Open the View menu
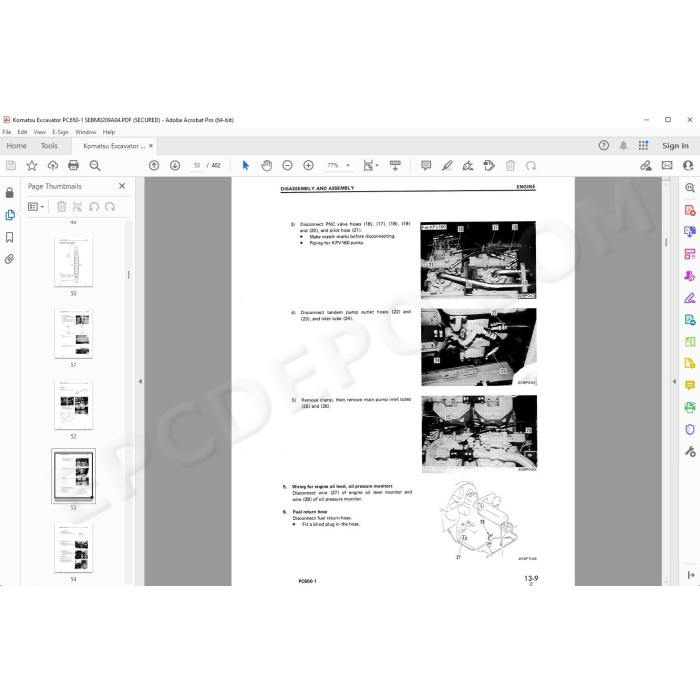Screen dimensions: 700x700 pyautogui.click(x=40, y=132)
